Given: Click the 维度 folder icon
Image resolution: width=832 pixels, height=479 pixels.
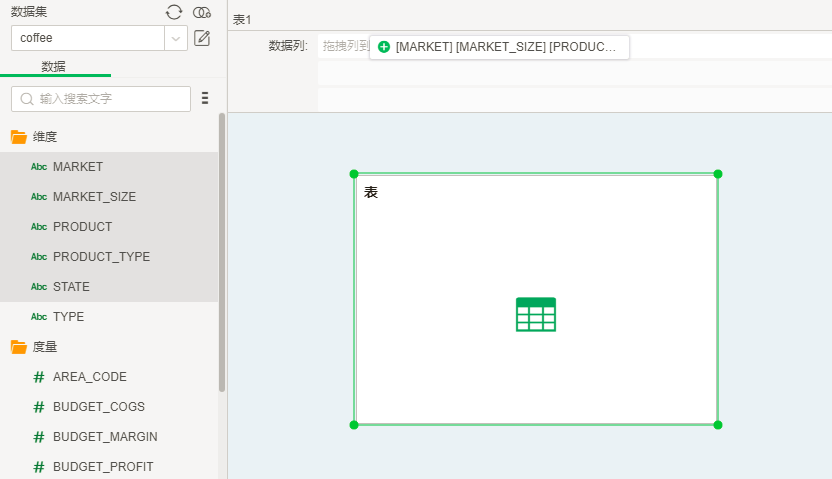Looking at the screenshot, I should 18,137.
